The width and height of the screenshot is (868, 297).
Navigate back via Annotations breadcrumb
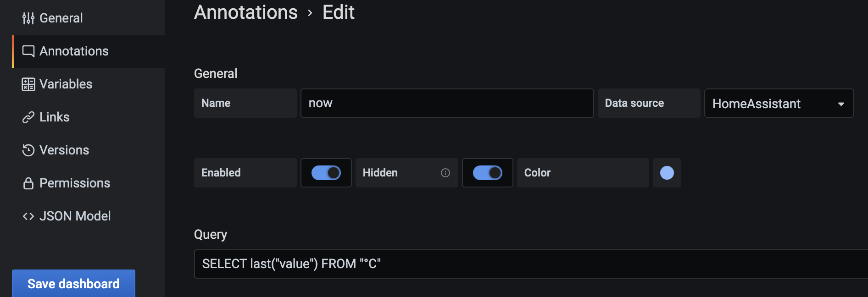click(245, 12)
